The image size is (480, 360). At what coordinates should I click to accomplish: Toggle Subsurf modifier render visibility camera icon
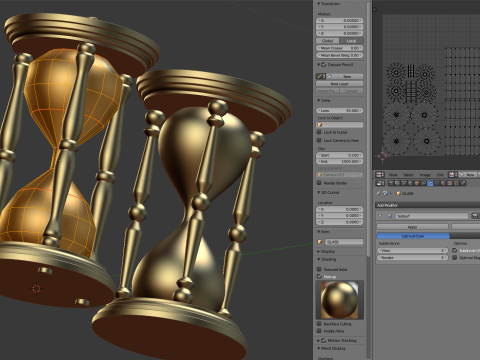[475, 216]
